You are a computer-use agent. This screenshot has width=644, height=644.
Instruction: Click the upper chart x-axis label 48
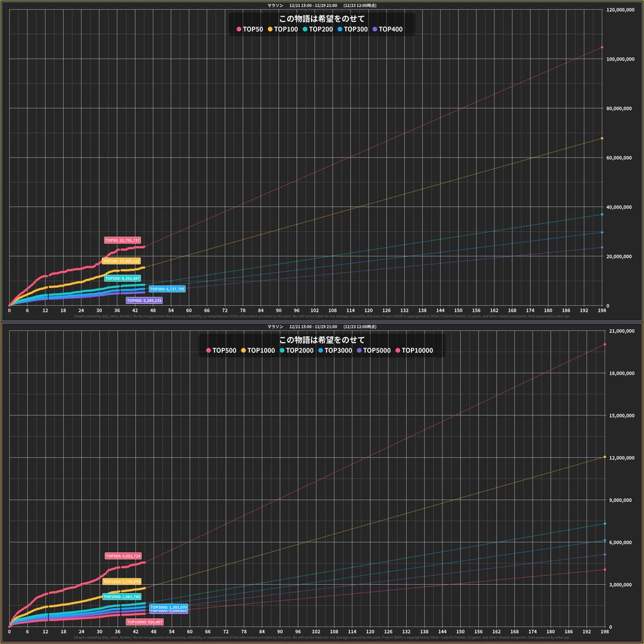tap(153, 310)
